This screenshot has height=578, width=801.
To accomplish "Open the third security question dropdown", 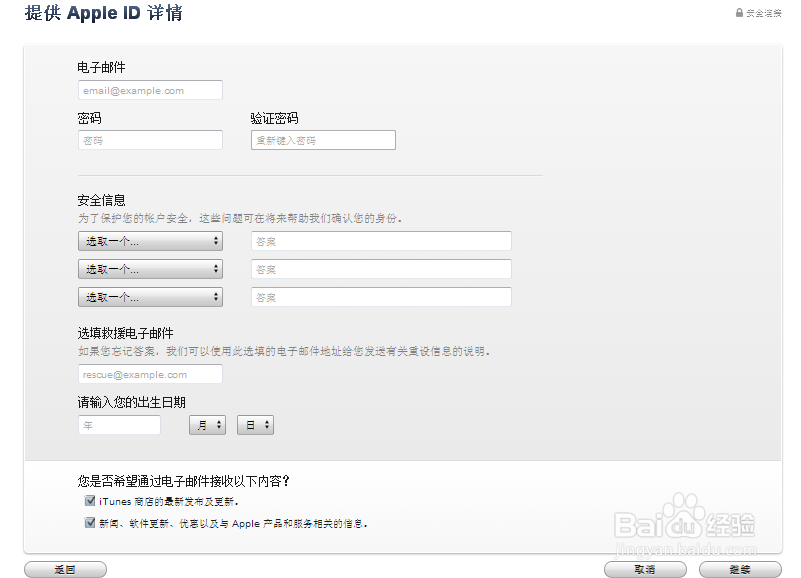I will [150, 297].
